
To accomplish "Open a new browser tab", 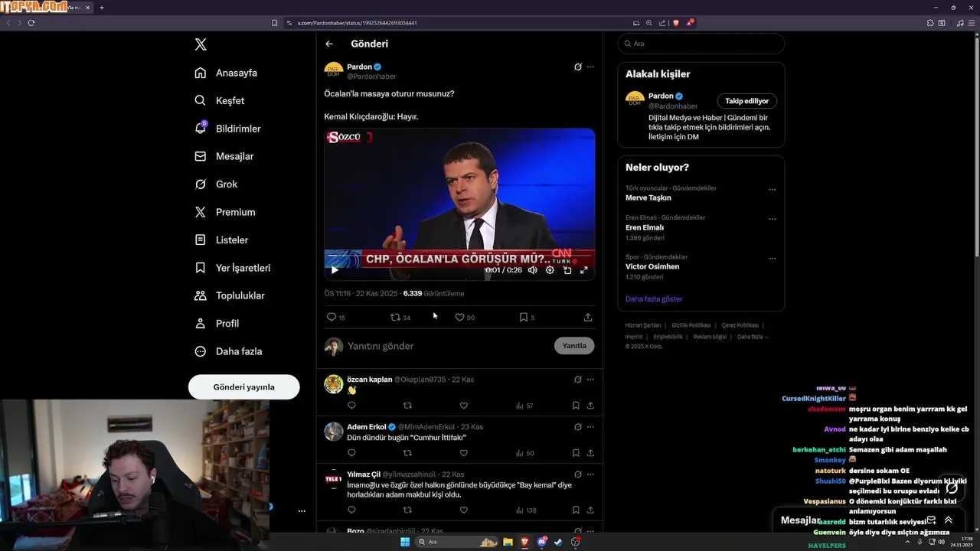I will tap(102, 8).
